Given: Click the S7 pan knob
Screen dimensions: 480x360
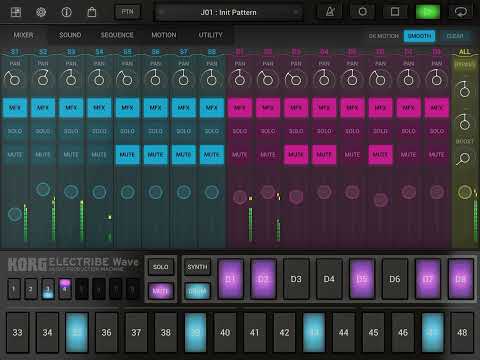Looking at the screenshot, I should pos(183,79).
